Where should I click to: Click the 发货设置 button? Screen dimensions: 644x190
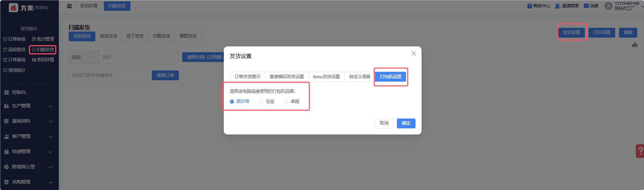point(571,33)
